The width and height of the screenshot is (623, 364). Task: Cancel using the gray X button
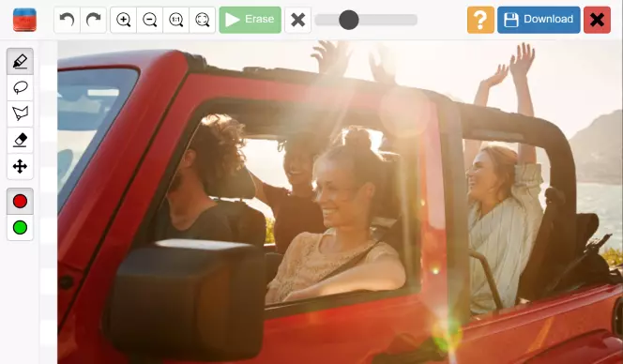(298, 20)
